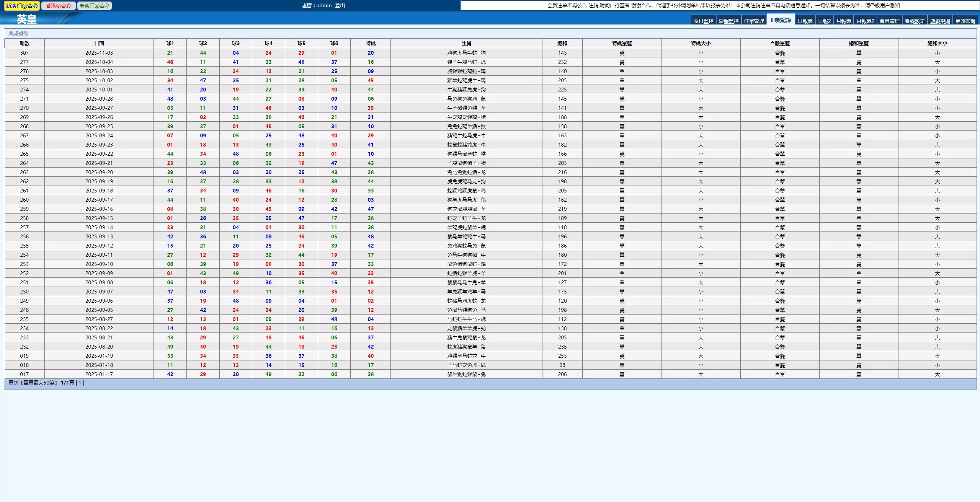
Task: Open 注單管理 tab
Action: point(754,21)
